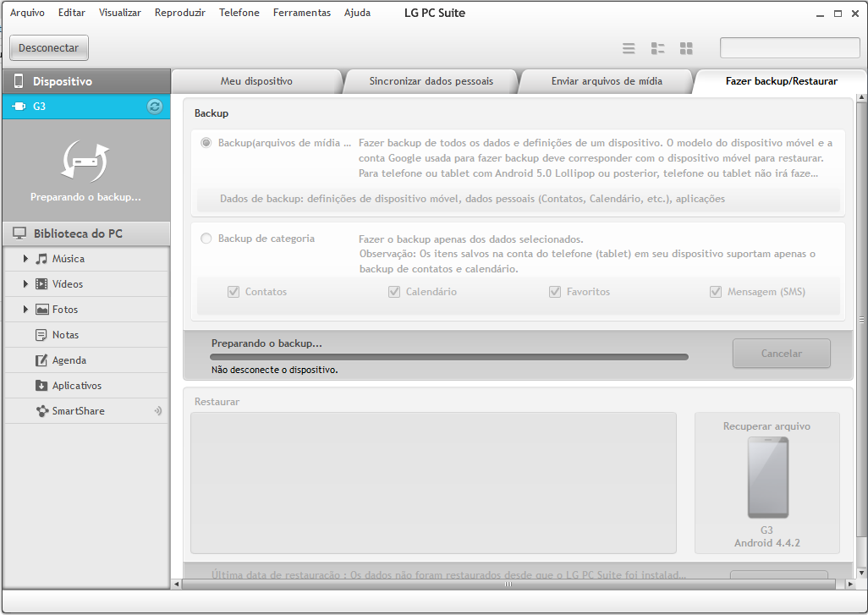This screenshot has height=615, width=868.
Task: Open the Visualizar menu
Action: [x=119, y=12]
